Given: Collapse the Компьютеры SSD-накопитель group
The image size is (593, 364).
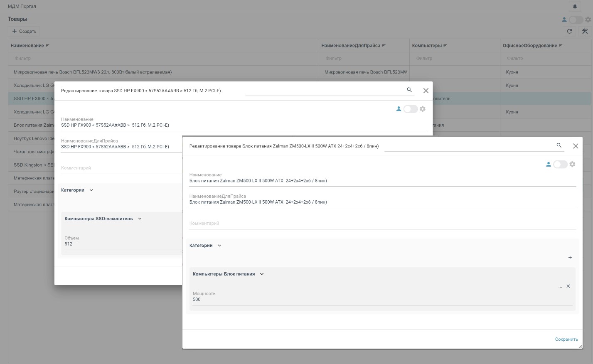Looking at the screenshot, I should [x=140, y=219].
